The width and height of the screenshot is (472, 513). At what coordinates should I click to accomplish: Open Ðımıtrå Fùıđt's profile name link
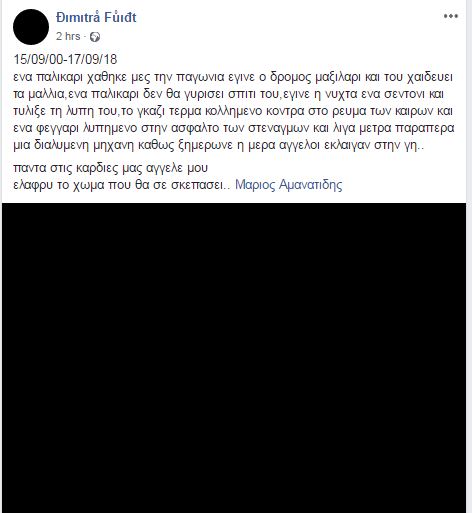(96, 18)
